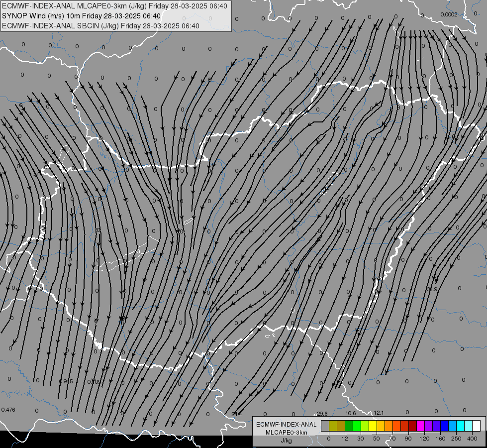Select the dark green legend swatch
Image resolution: width=487 pixels, height=448 pixels.
(349, 426)
